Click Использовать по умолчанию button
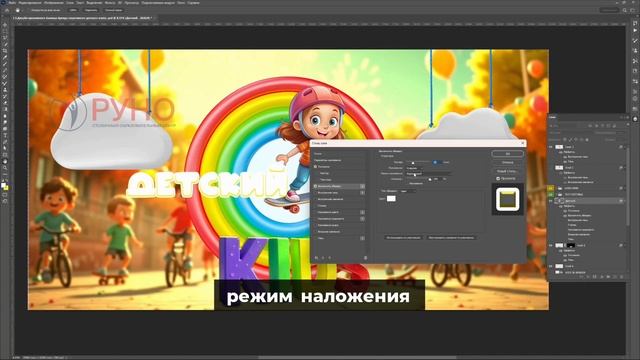This screenshot has width=640, height=360. [403, 237]
